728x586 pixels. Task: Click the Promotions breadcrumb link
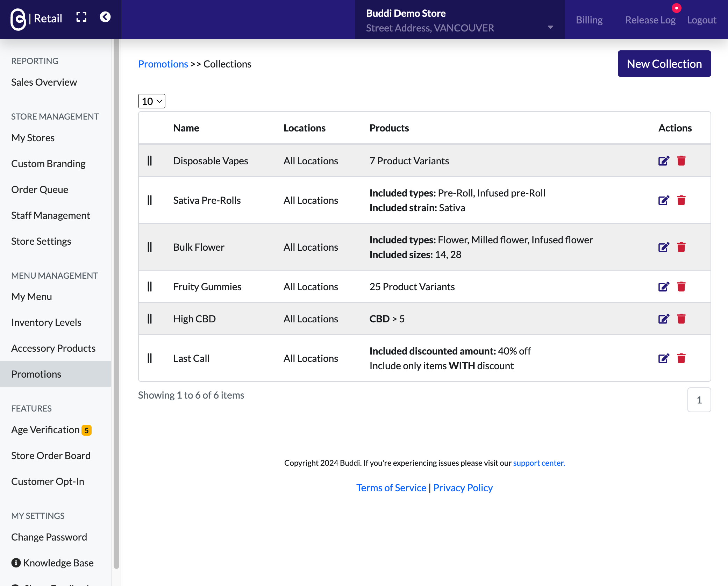(163, 64)
